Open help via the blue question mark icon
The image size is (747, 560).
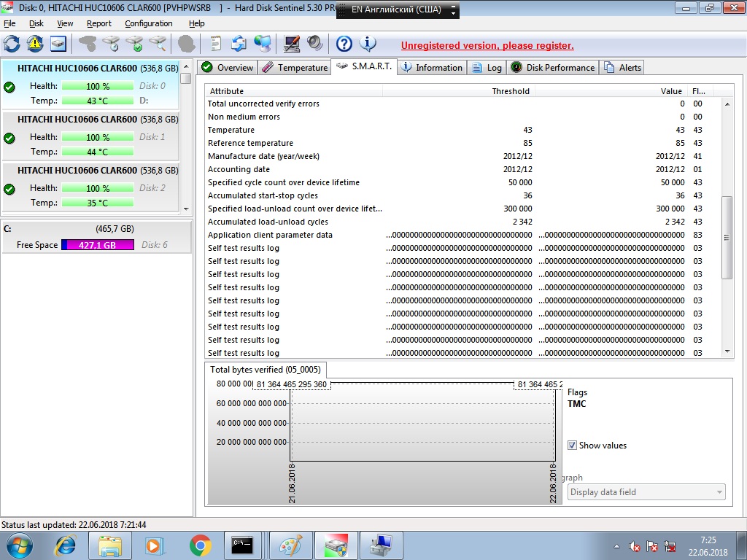tap(344, 44)
